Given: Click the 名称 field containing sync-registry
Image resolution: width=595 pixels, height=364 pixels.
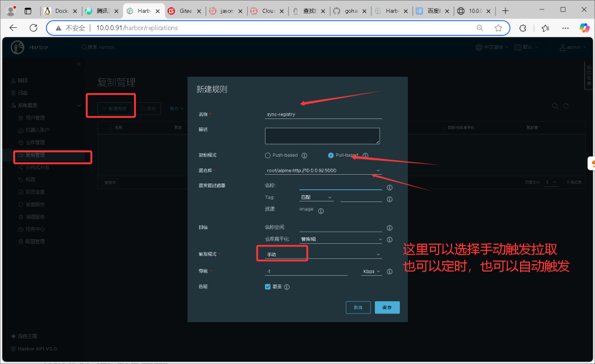Looking at the screenshot, I should (x=322, y=114).
